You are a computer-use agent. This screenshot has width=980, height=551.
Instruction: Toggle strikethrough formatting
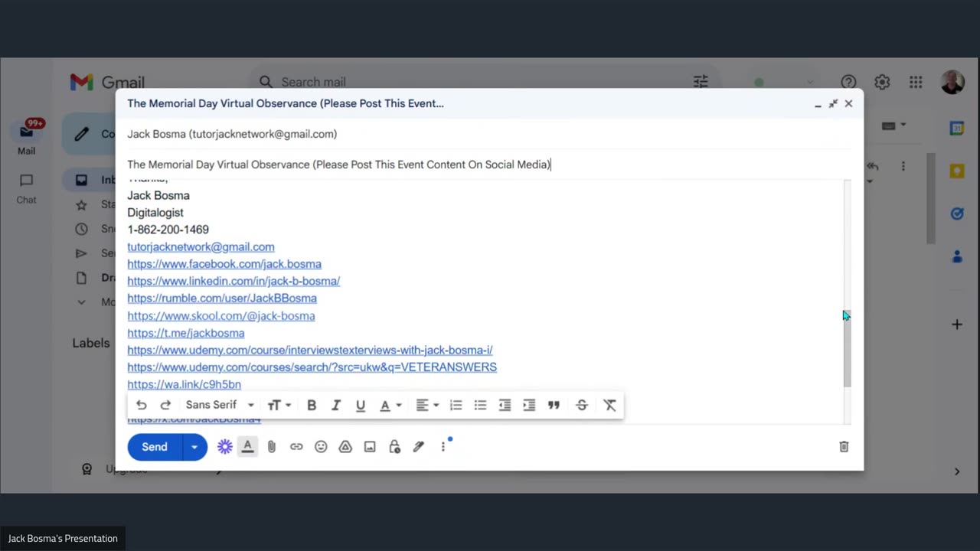tap(582, 406)
